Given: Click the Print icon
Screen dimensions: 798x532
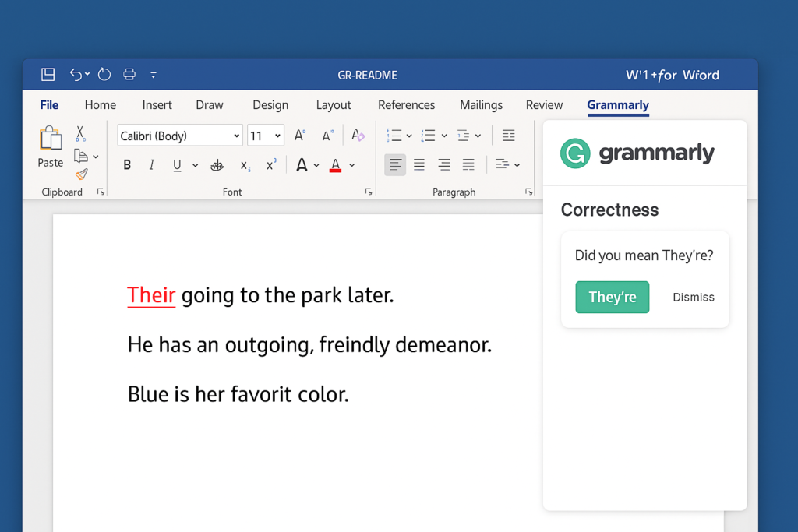Looking at the screenshot, I should tap(129, 74).
